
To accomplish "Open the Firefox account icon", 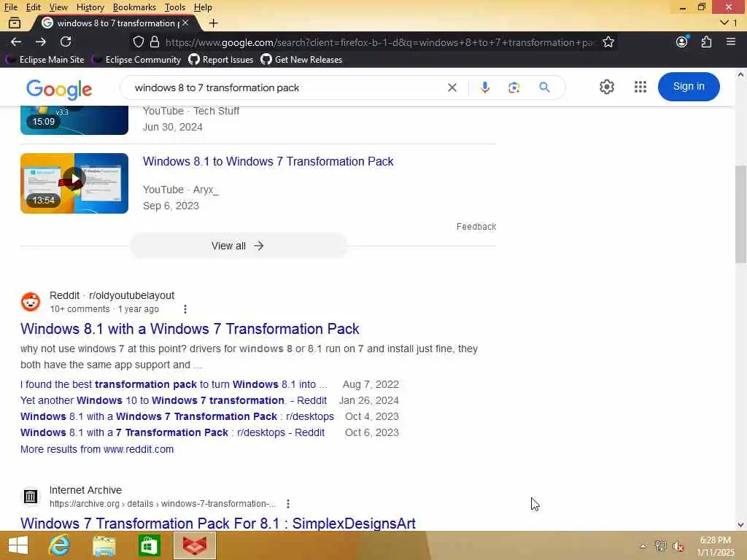I will tap(682, 42).
